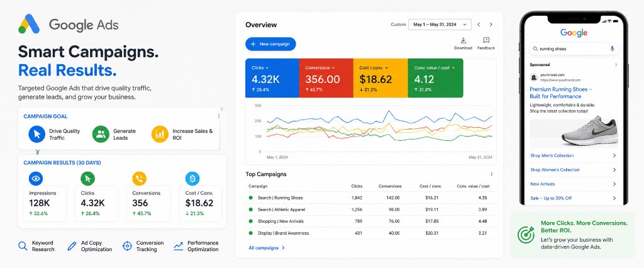Screen dimensions: 644x268
Task: Click the Download icon in Overview
Action: [x=464, y=40]
